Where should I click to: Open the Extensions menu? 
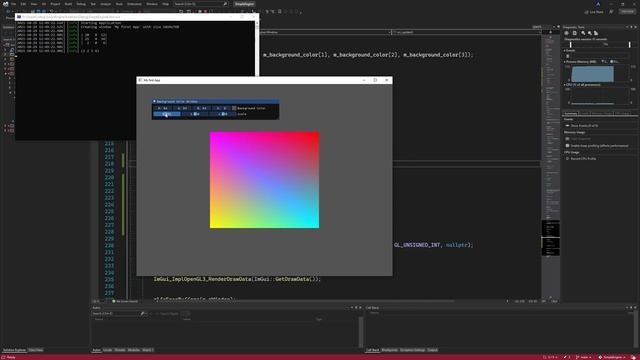(x=134, y=4)
